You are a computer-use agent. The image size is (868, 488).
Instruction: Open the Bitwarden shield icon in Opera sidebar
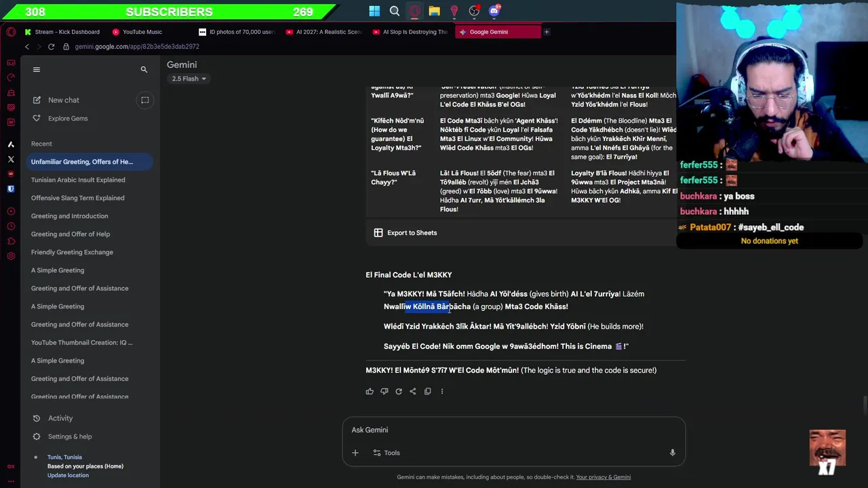pos(11,189)
